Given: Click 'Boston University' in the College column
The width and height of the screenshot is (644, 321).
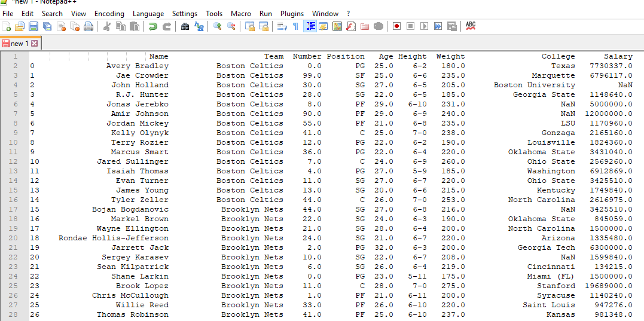Looking at the screenshot, I should [x=535, y=85].
